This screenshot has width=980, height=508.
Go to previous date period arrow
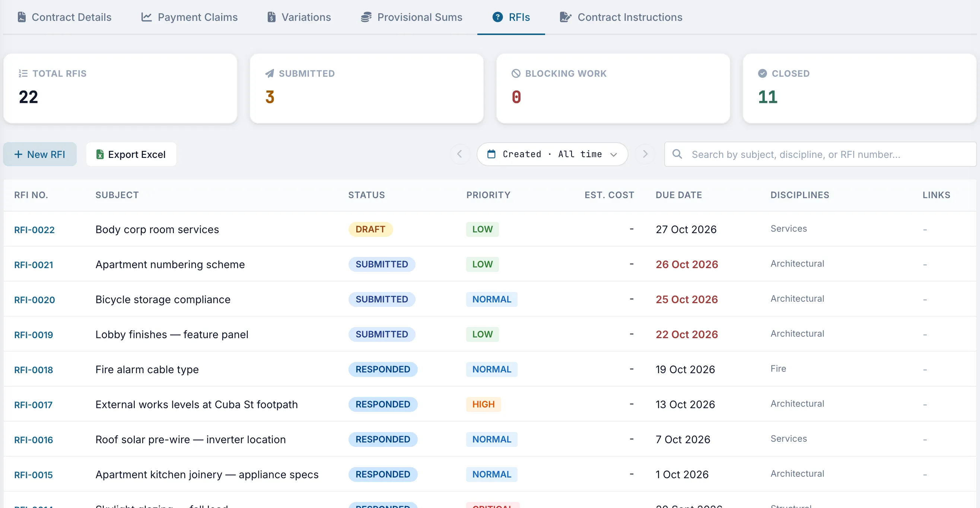click(459, 154)
